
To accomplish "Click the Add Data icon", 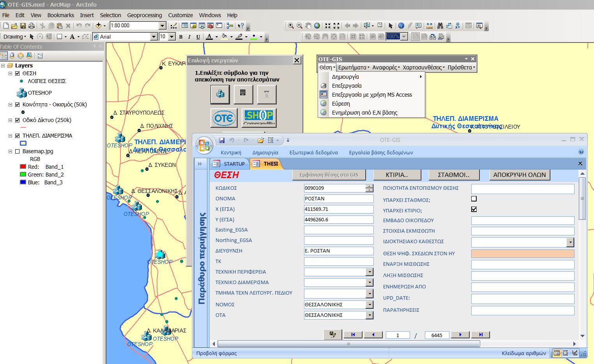I will point(99,26).
